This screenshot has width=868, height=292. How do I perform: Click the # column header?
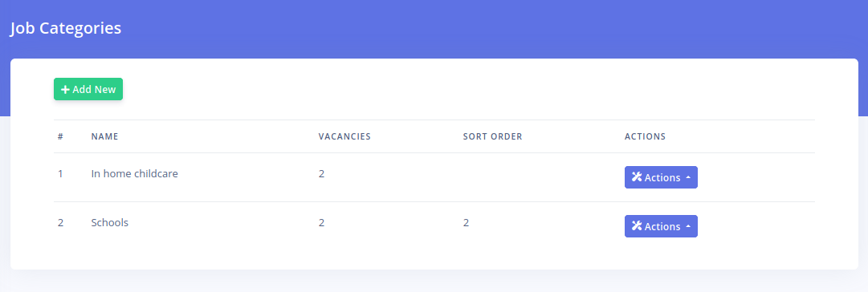pyautogui.click(x=60, y=136)
